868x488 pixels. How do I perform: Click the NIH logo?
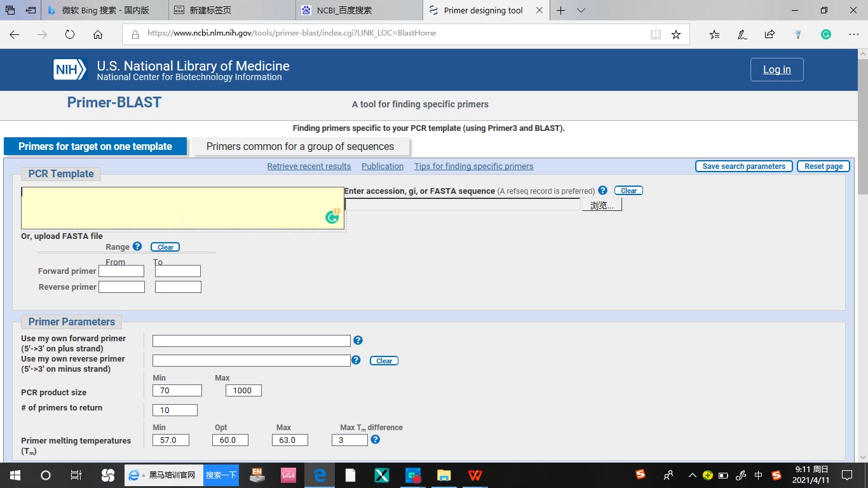(x=69, y=70)
